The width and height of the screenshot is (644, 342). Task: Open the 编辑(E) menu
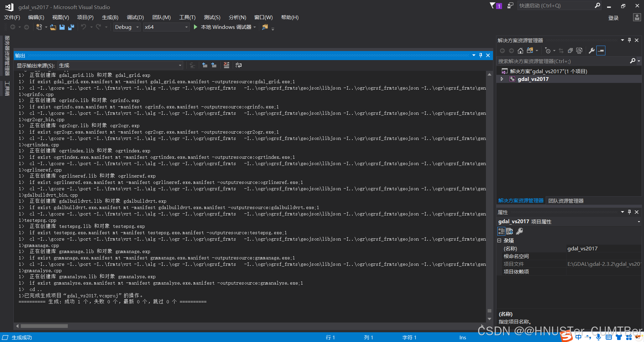(x=36, y=17)
